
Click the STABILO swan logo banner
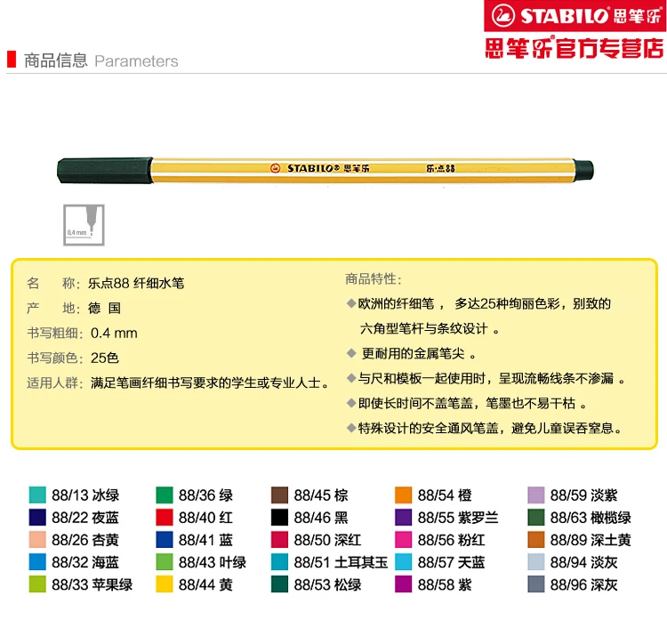[x=575, y=16]
